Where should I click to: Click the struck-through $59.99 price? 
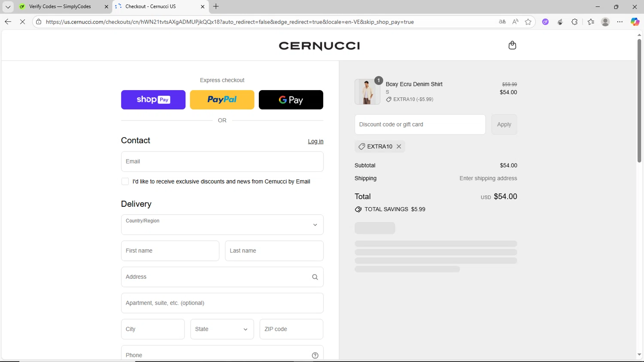[510, 84]
